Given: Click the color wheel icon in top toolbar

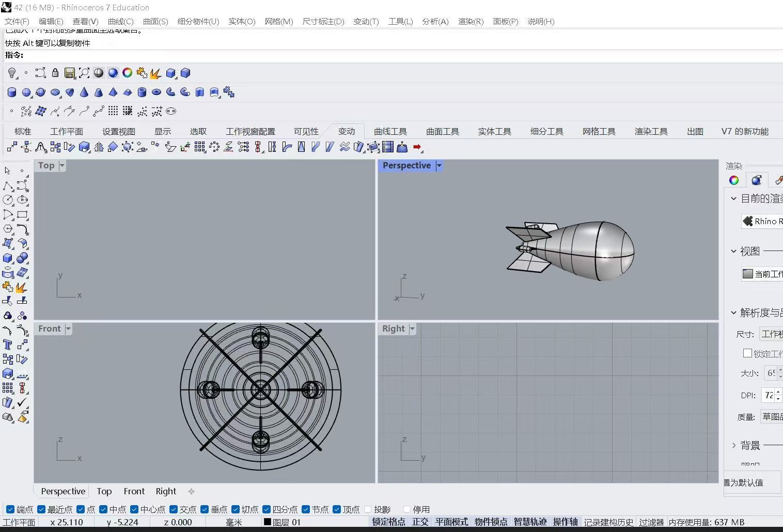Looking at the screenshot, I should [128, 73].
